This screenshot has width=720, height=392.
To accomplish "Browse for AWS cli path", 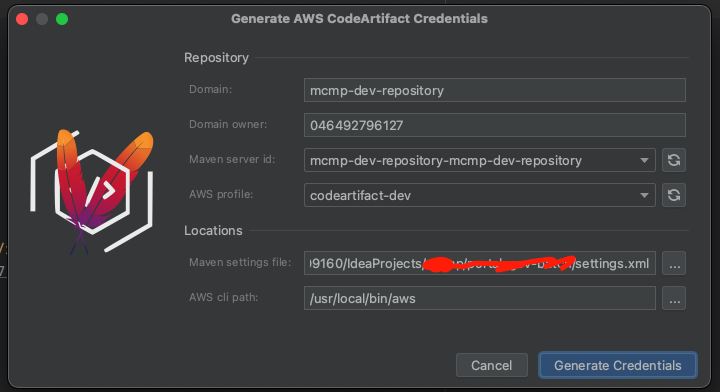I will (674, 298).
